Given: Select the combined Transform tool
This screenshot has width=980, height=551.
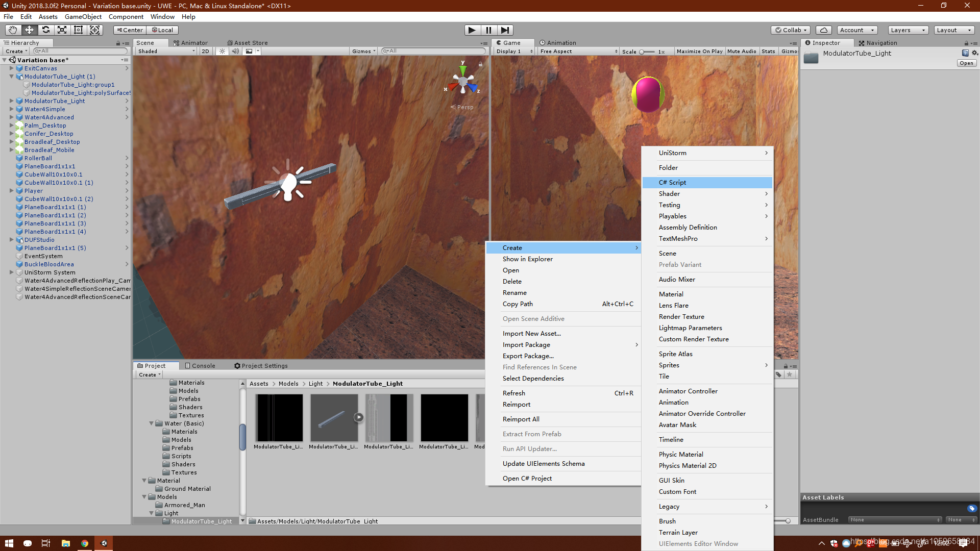Looking at the screenshot, I should click(94, 30).
